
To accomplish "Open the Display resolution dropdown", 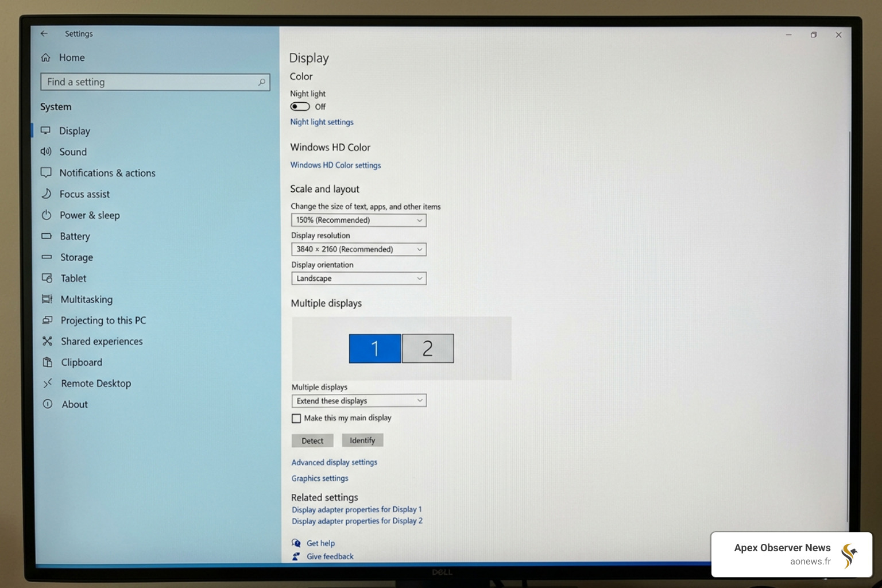I will [x=358, y=249].
